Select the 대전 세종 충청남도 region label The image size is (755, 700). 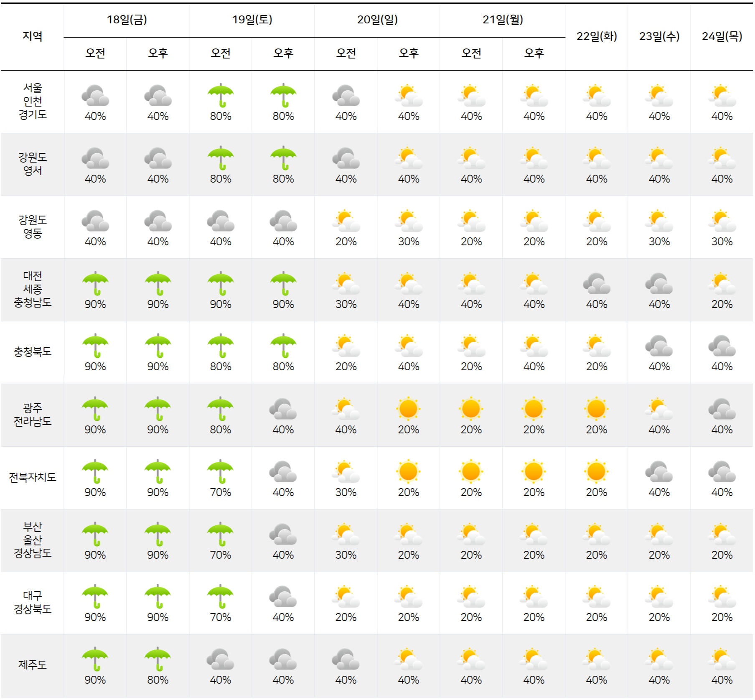pyautogui.click(x=33, y=289)
